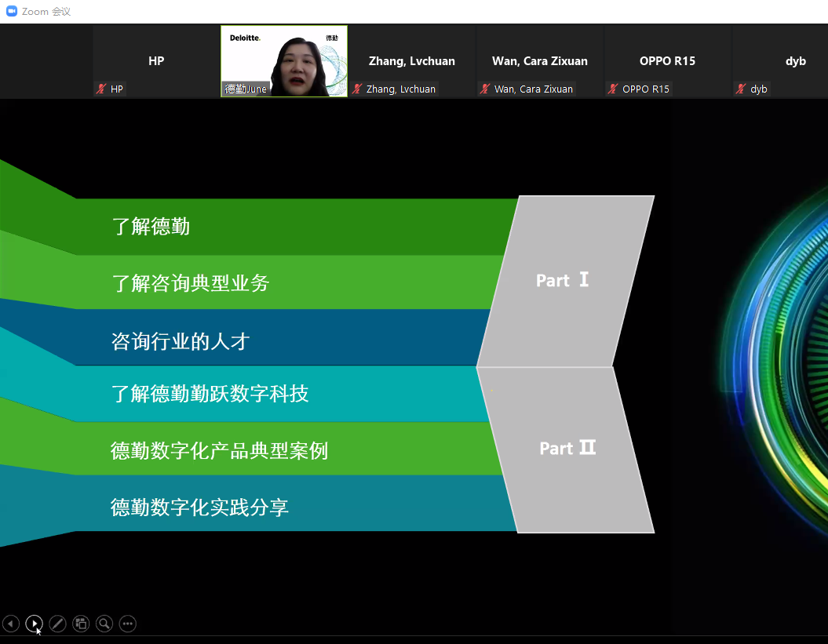Screen dimensions: 828x644
Task: Advance to the next slide with the forward arrow
Action: tap(34, 624)
